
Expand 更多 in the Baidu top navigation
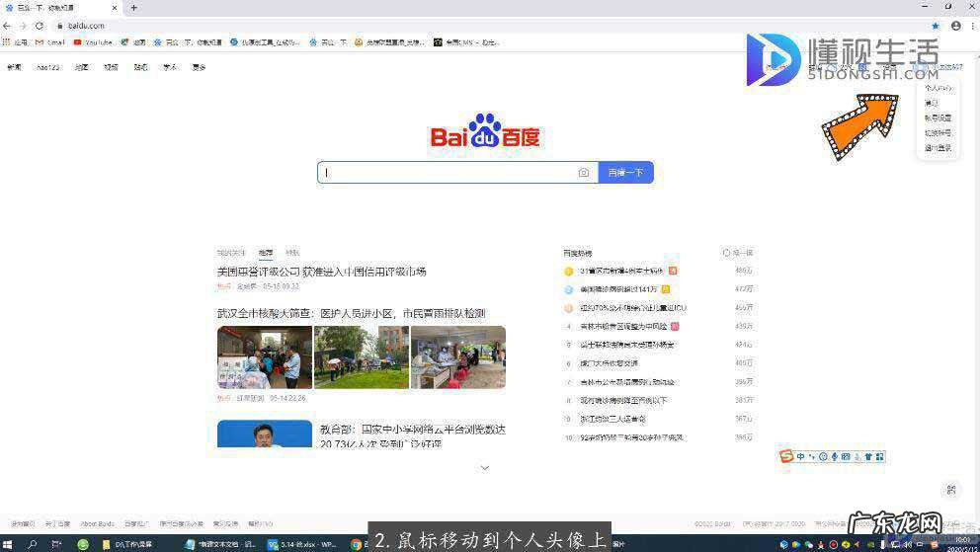pyautogui.click(x=199, y=67)
